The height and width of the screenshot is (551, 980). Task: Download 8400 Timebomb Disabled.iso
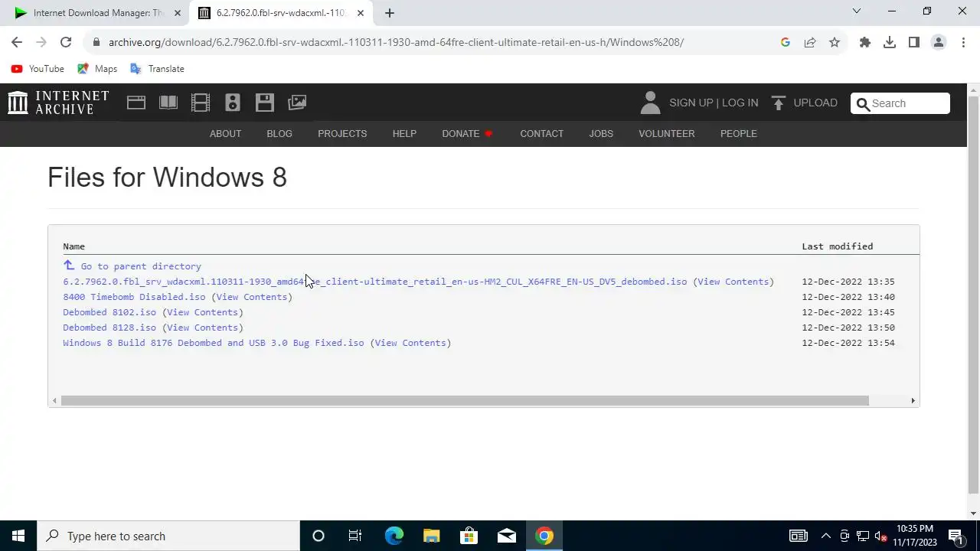134,297
